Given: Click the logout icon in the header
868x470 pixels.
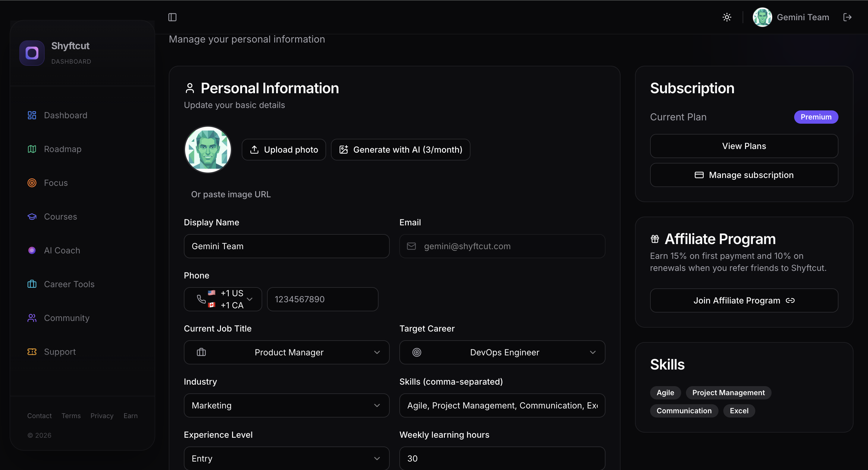Looking at the screenshot, I should (847, 17).
